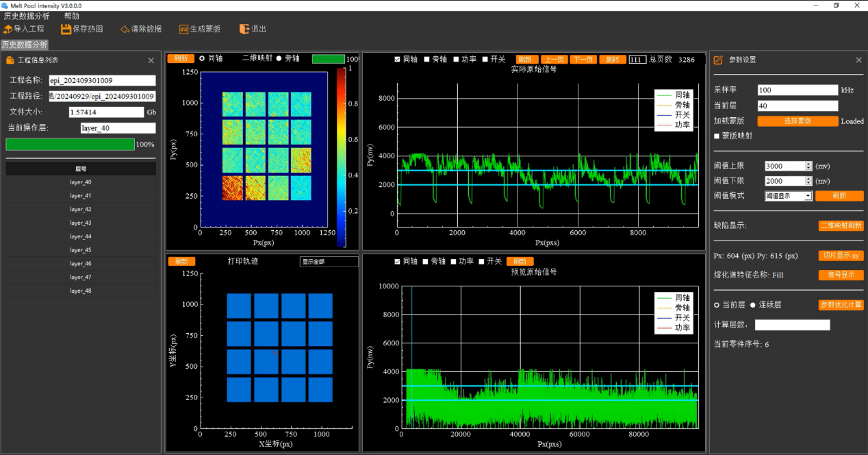This screenshot has height=455, width=868.
Task: Click the 二维映射刷新 button
Action: (x=841, y=225)
